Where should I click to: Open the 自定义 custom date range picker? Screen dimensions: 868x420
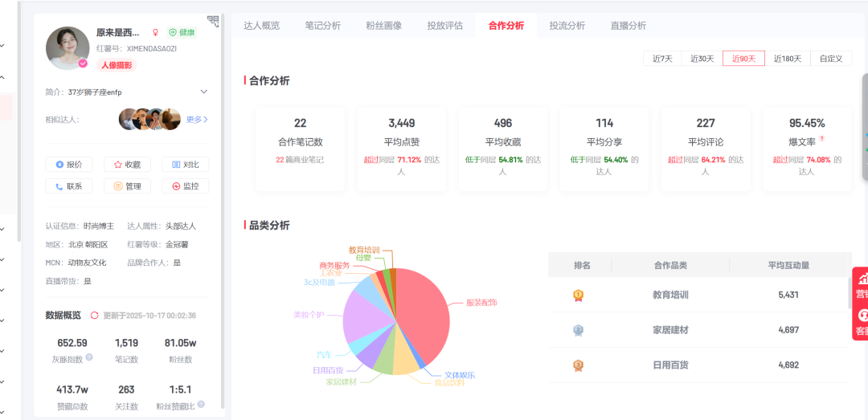coord(830,59)
